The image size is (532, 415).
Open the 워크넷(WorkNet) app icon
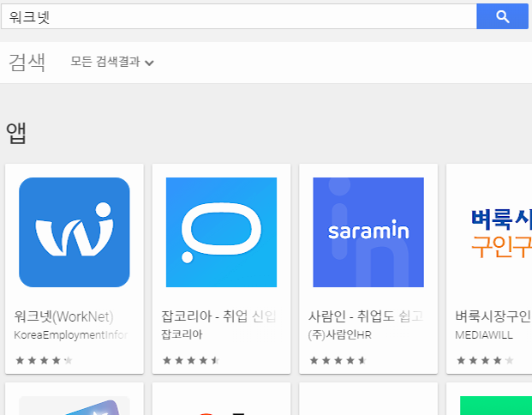coord(75,232)
